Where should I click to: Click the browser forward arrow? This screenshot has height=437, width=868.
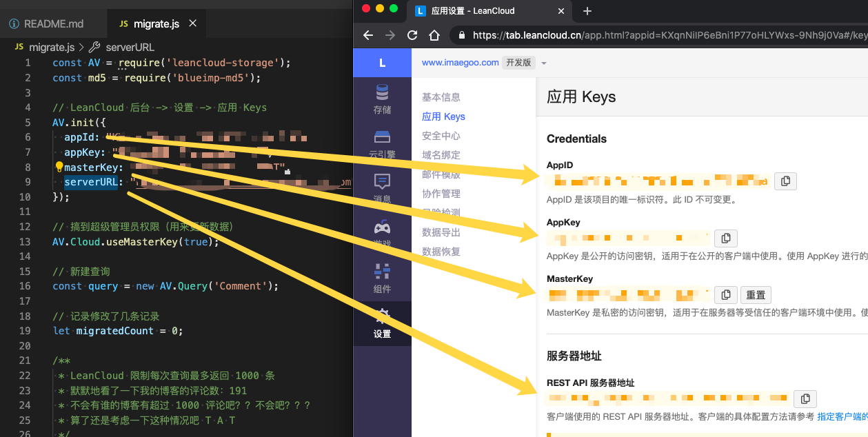coord(390,35)
